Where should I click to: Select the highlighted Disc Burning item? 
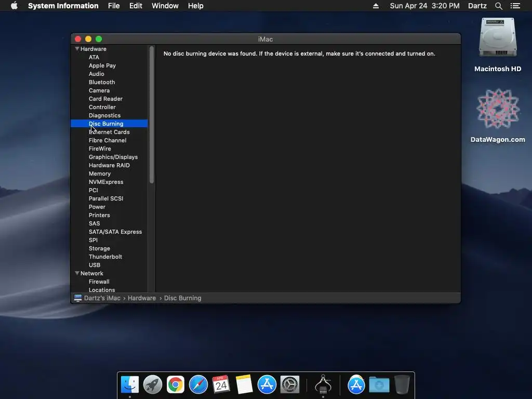109,124
